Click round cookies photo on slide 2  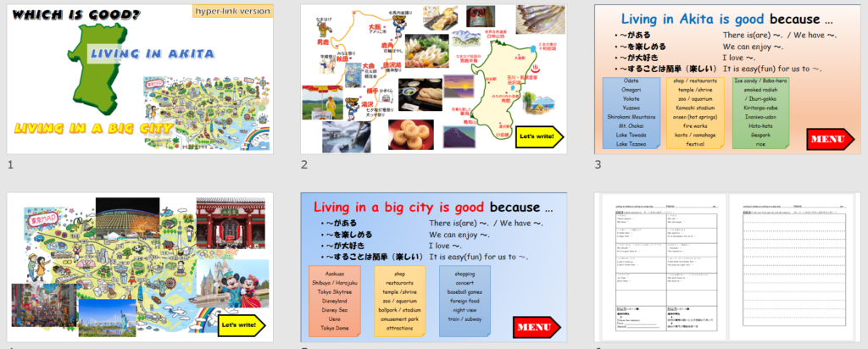point(411,135)
